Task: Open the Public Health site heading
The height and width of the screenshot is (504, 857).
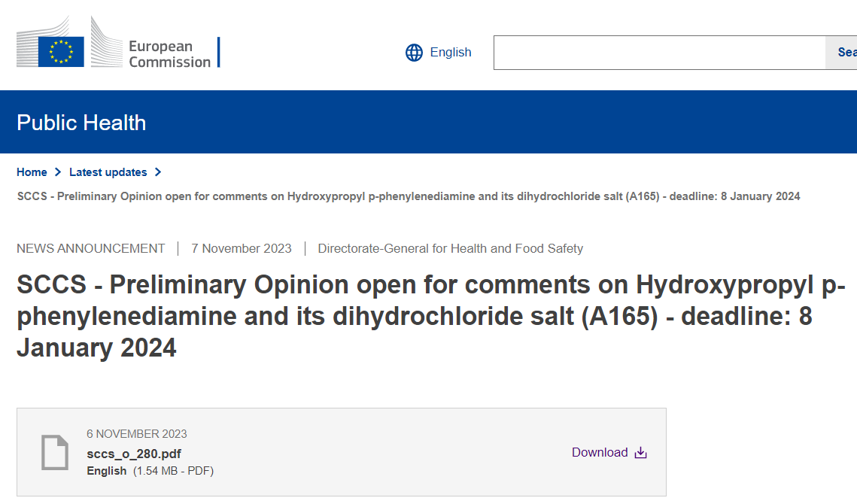Action: click(81, 123)
